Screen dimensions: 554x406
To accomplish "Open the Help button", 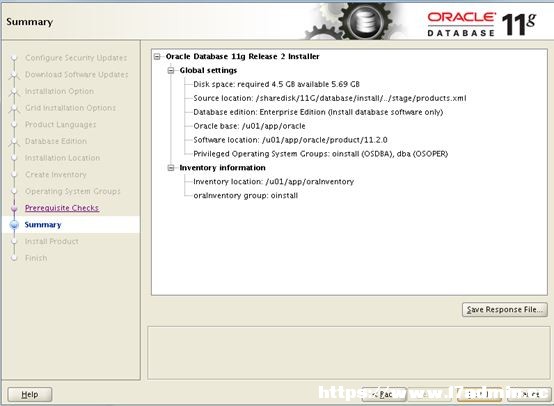I will pos(30,394).
